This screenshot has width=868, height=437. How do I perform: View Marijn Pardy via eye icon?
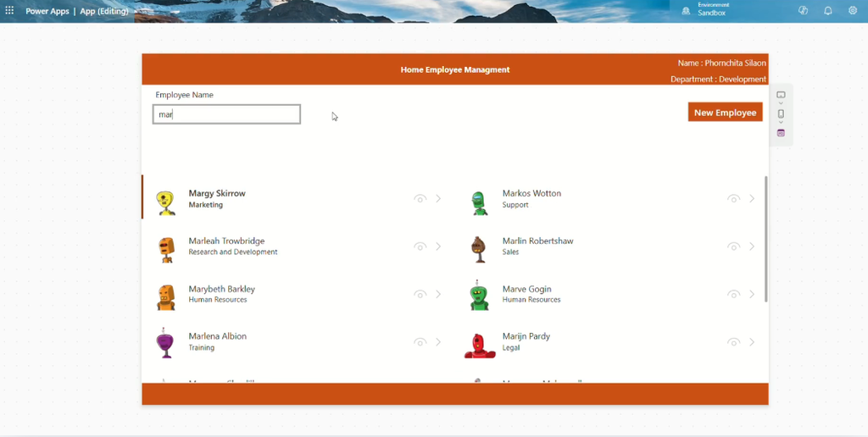tap(733, 342)
